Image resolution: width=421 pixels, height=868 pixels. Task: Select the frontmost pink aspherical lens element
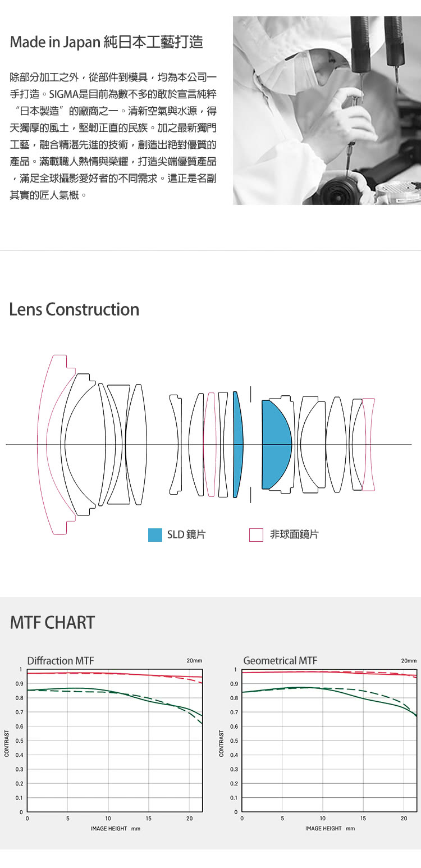click(x=49, y=444)
